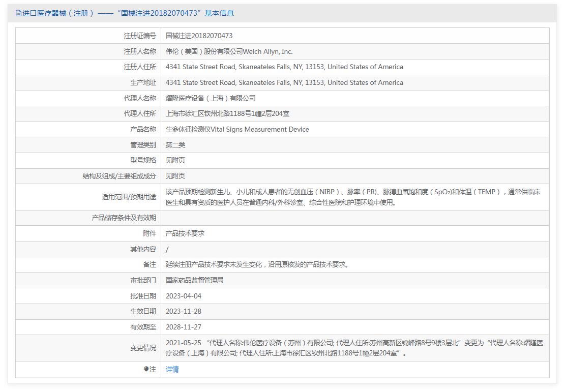
Task: Select the address value in the 生产地址 row
Action: point(284,82)
